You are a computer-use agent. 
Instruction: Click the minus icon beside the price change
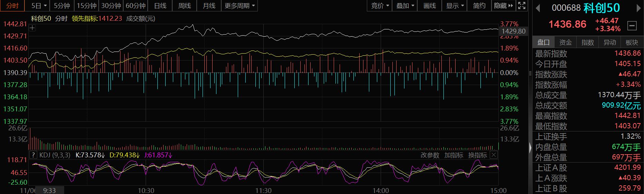tap(632, 25)
